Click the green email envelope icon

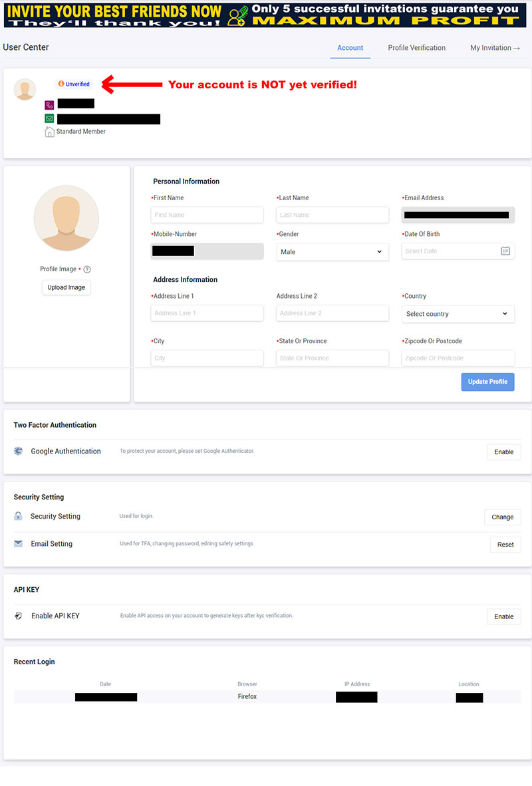click(x=49, y=118)
